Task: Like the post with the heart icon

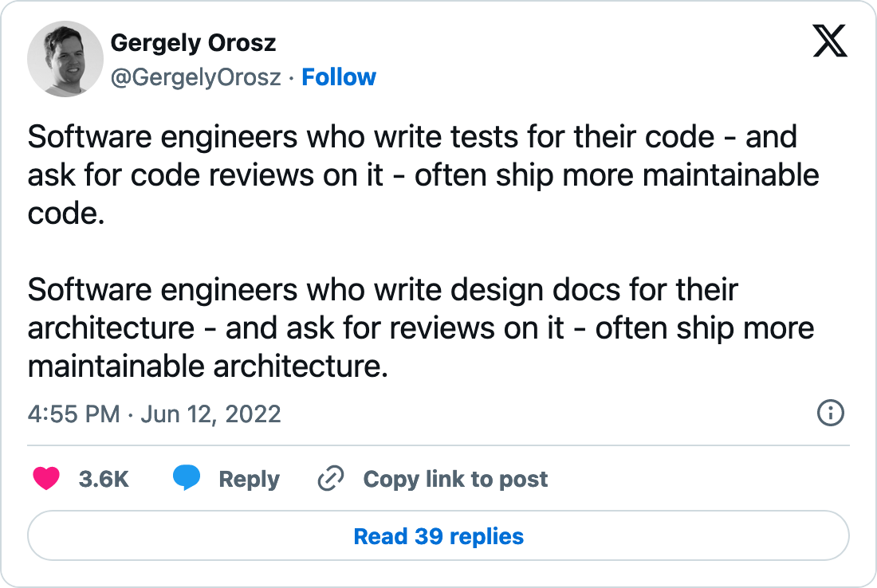Action: click(x=46, y=479)
